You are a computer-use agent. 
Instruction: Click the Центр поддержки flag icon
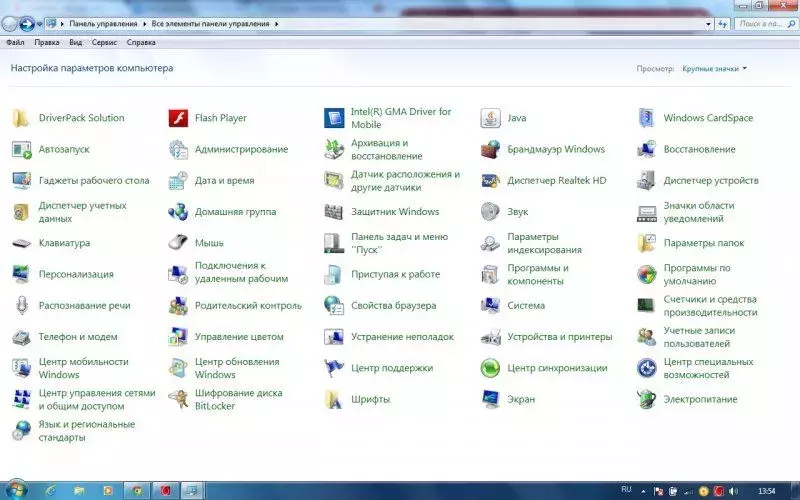tap(334, 368)
